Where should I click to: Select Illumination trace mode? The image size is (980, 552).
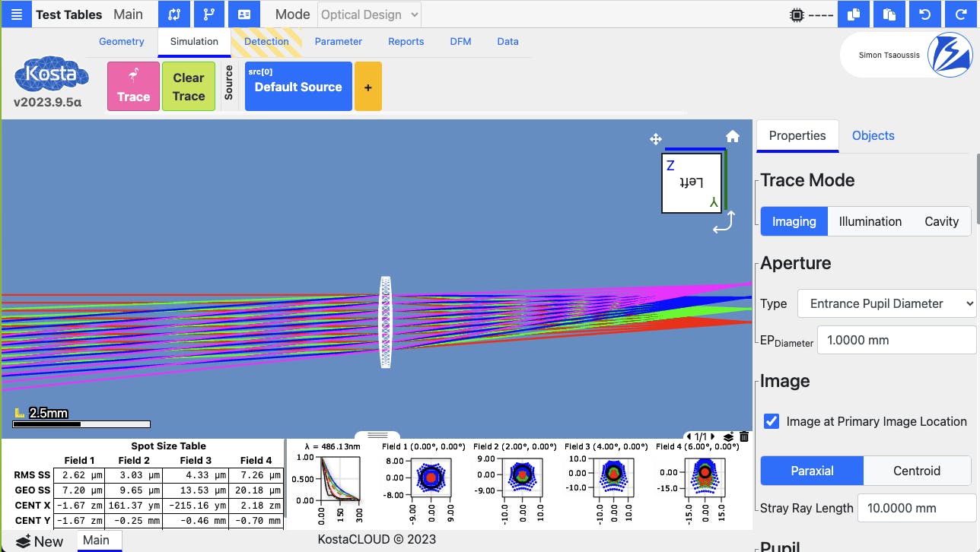coord(870,221)
